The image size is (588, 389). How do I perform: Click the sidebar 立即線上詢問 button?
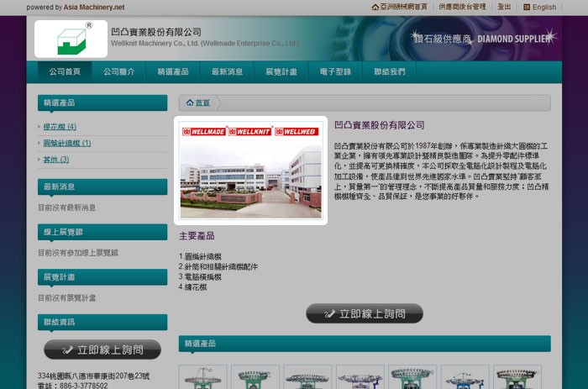click(x=102, y=350)
